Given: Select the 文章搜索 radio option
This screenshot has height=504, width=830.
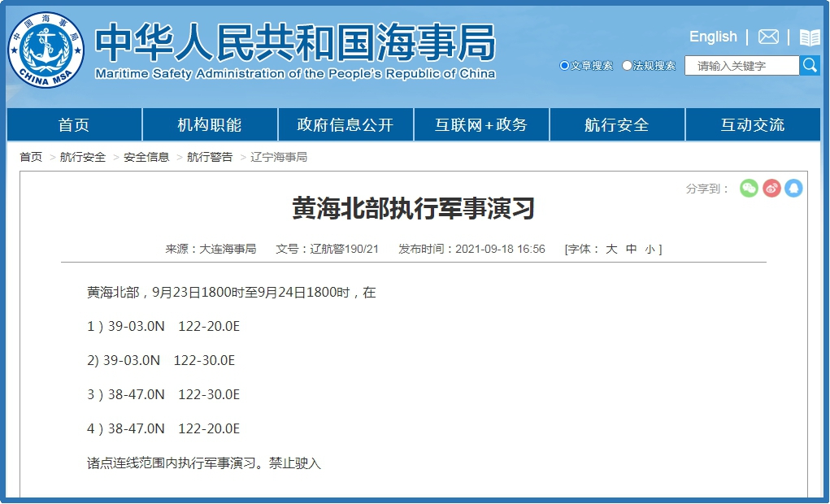Looking at the screenshot, I should (x=565, y=66).
